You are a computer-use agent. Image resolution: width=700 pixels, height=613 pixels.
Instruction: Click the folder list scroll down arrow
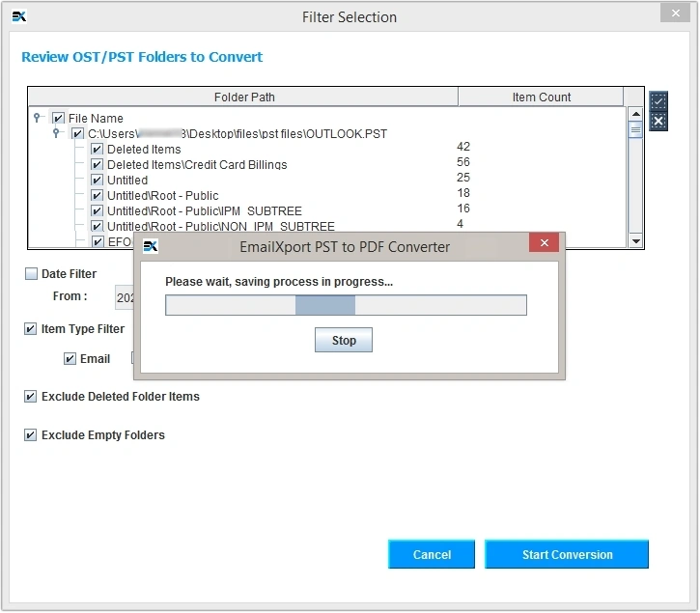(635, 241)
